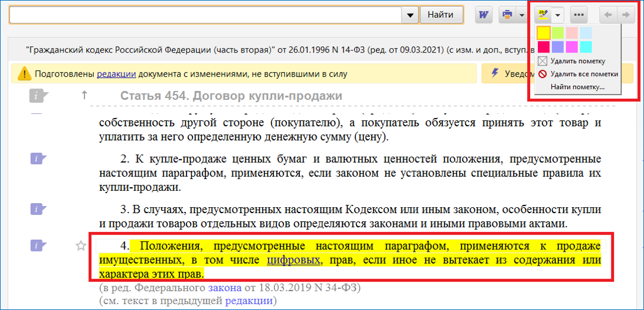Screen dimensions: 644x310
Task: Click the up arrow next to Статья 454
Action: [x=84, y=95]
